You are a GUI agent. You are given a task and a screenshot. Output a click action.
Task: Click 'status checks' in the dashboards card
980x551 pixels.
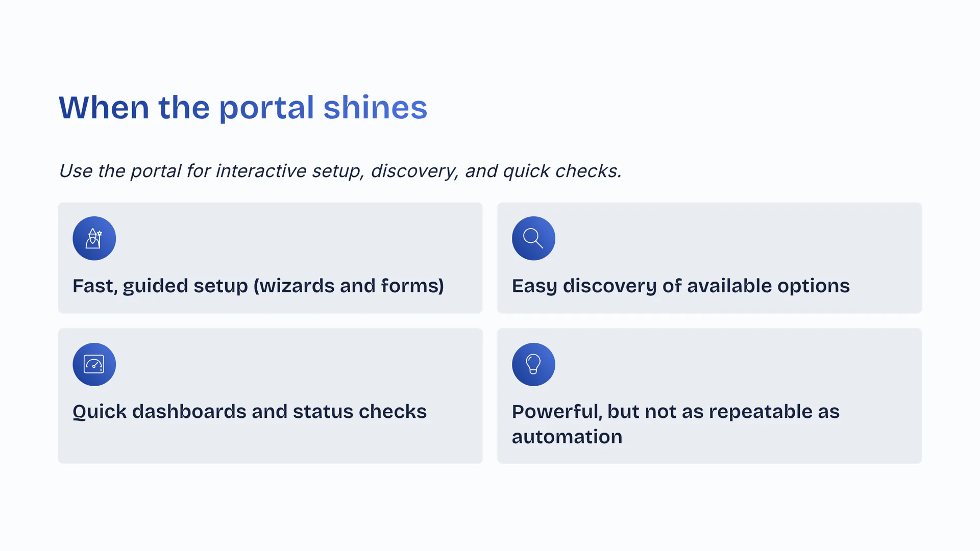tap(359, 412)
